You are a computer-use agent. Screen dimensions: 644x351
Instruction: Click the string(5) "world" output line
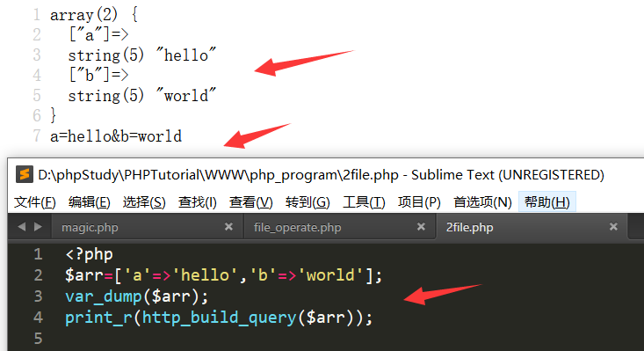142,95
